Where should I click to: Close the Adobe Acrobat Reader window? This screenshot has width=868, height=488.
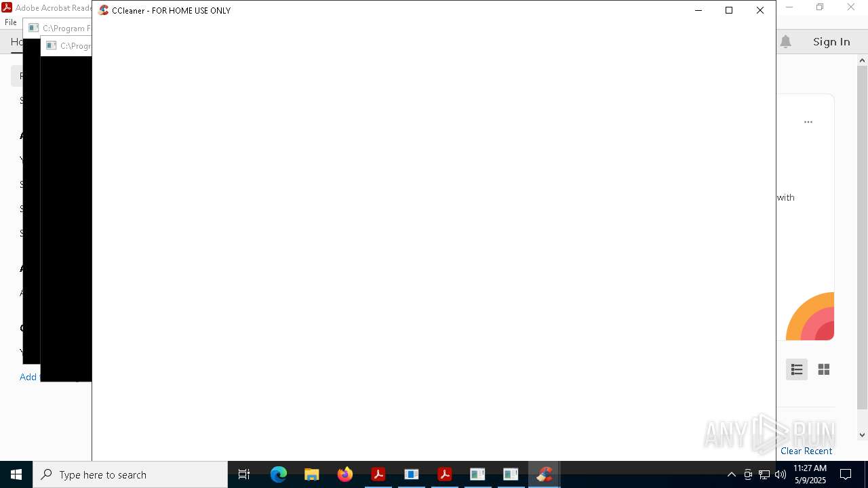click(851, 7)
